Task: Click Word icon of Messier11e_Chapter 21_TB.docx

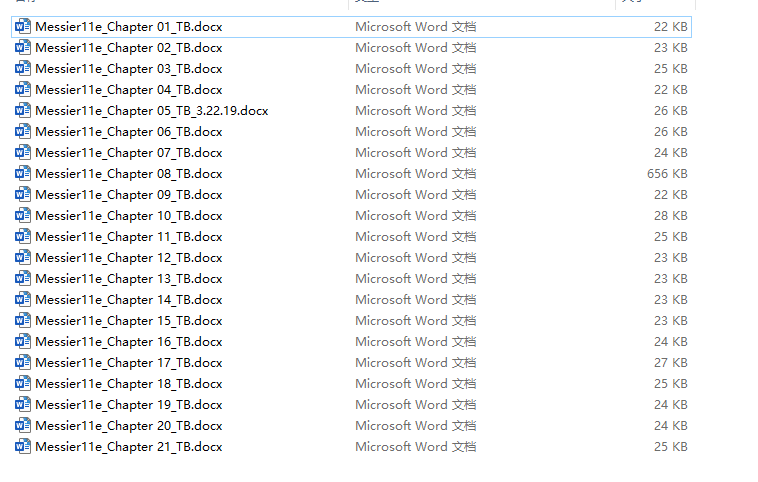Action: [23, 447]
